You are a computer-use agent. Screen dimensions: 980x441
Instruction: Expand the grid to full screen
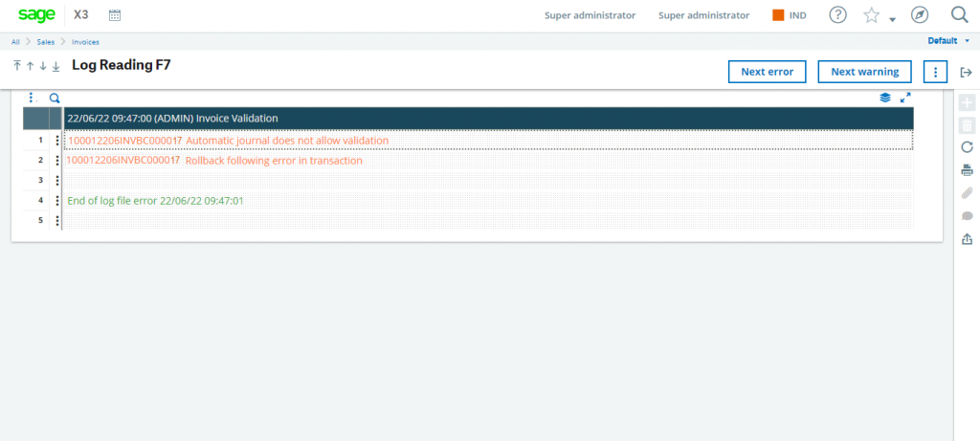tap(905, 98)
